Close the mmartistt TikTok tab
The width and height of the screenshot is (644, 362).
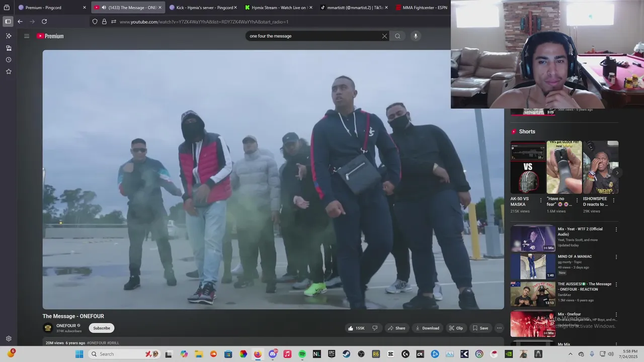[386, 8]
